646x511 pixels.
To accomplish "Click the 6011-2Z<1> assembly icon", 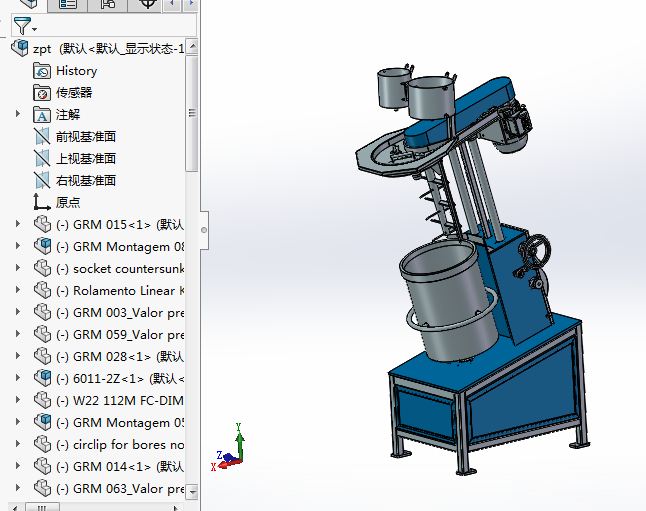I will 42,378.
